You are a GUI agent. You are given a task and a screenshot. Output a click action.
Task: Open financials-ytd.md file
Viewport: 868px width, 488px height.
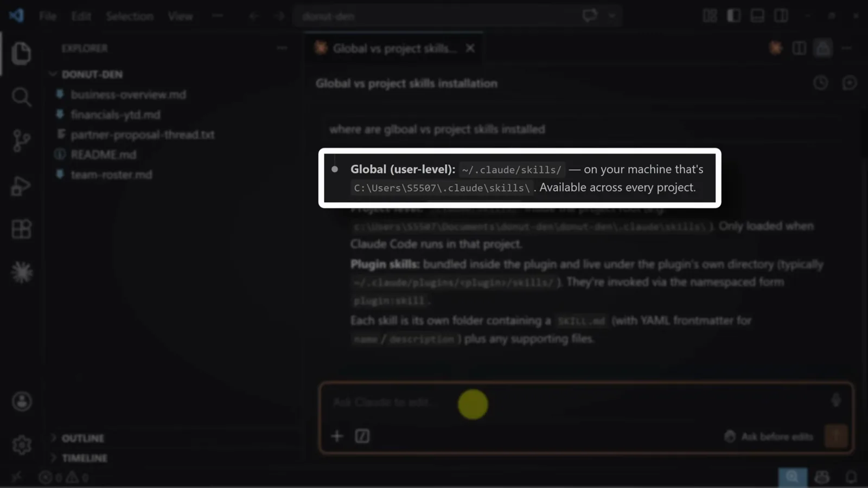115,114
